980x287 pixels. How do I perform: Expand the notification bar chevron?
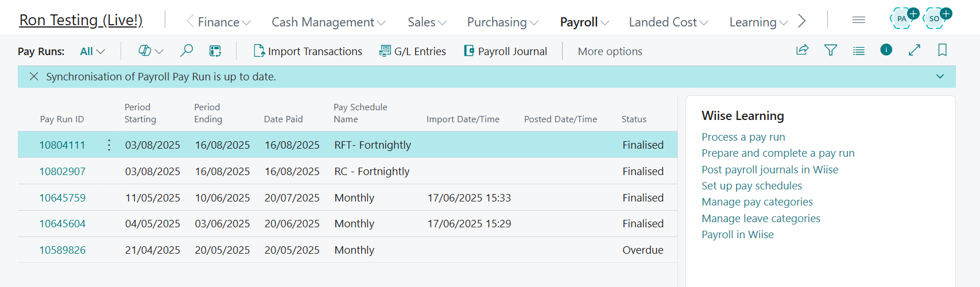coord(940,77)
